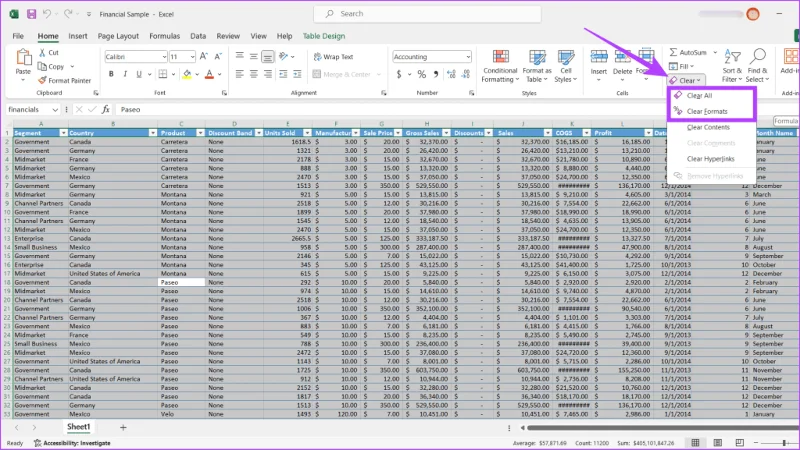Click the Orientation angled text icon
The image size is (800, 450).
point(284,56)
